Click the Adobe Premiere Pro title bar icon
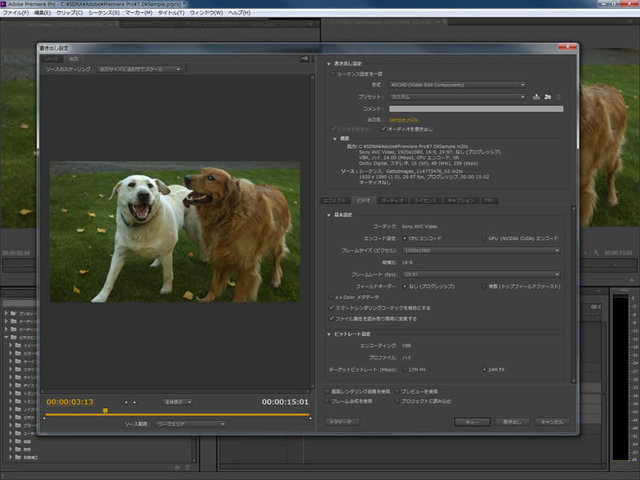640x480 pixels. click(x=6, y=4)
